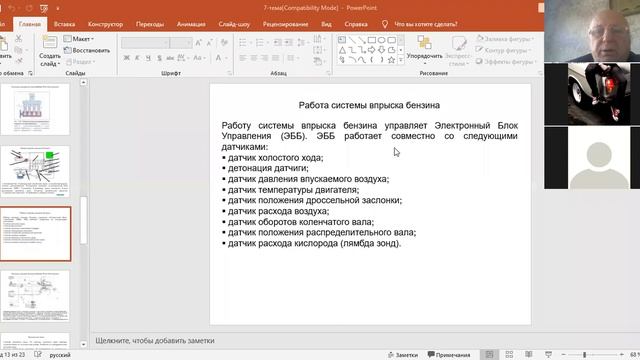Click the 'Что вы хотите сделать?' search
Image resolution: width=640 pixels, height=360 pixels.
point(426,24)
